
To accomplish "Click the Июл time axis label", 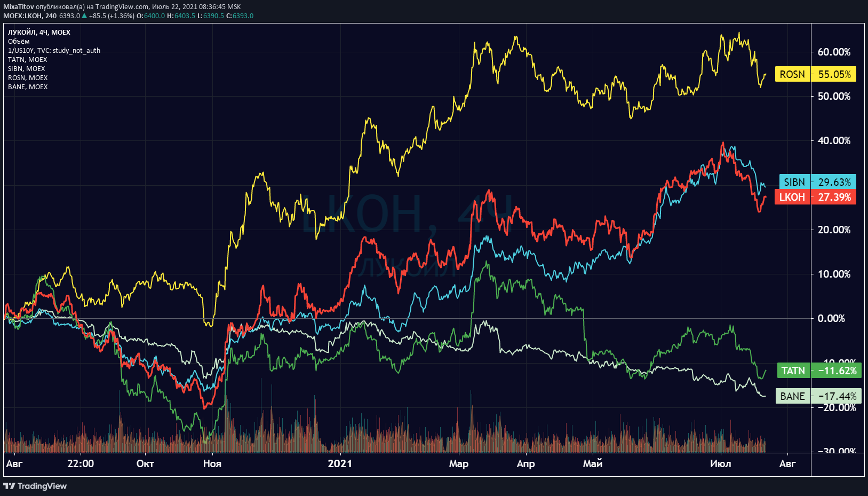I will tap(721, 463).
